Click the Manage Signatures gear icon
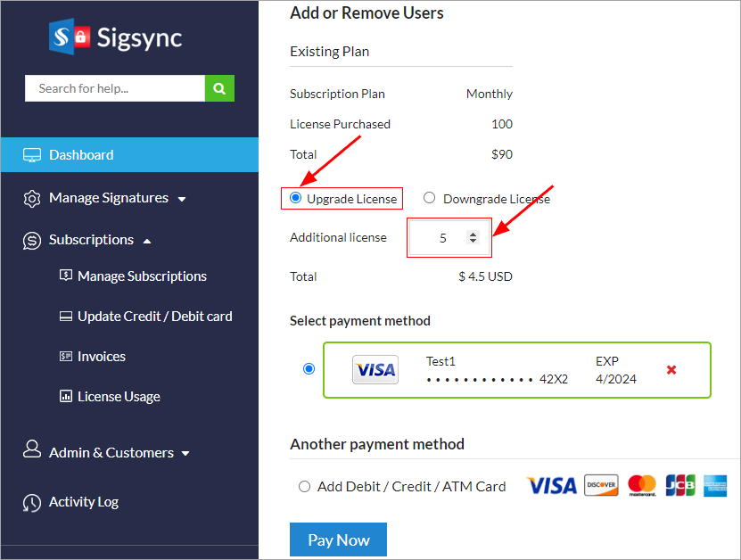The height and width of the screenshot is (560, 741). 32,198
